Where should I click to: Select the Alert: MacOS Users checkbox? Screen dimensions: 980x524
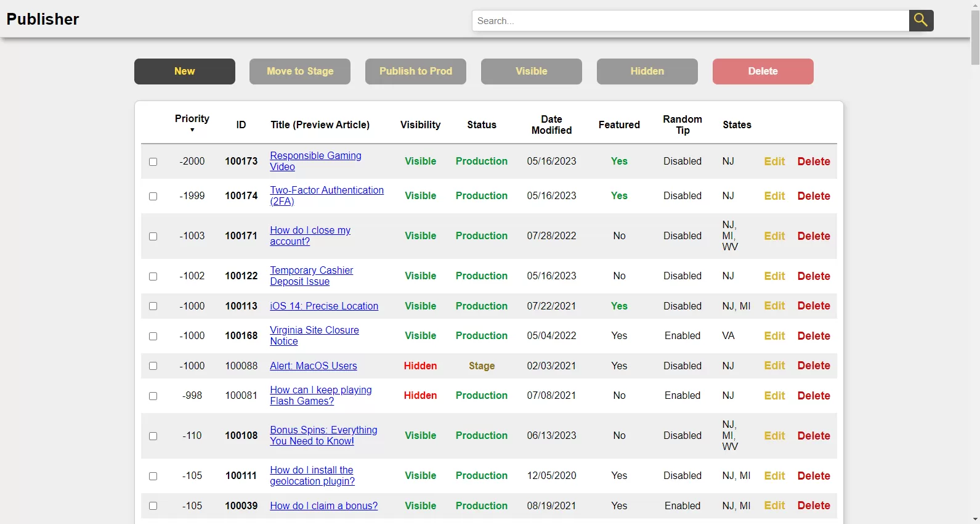click(153, 366)
